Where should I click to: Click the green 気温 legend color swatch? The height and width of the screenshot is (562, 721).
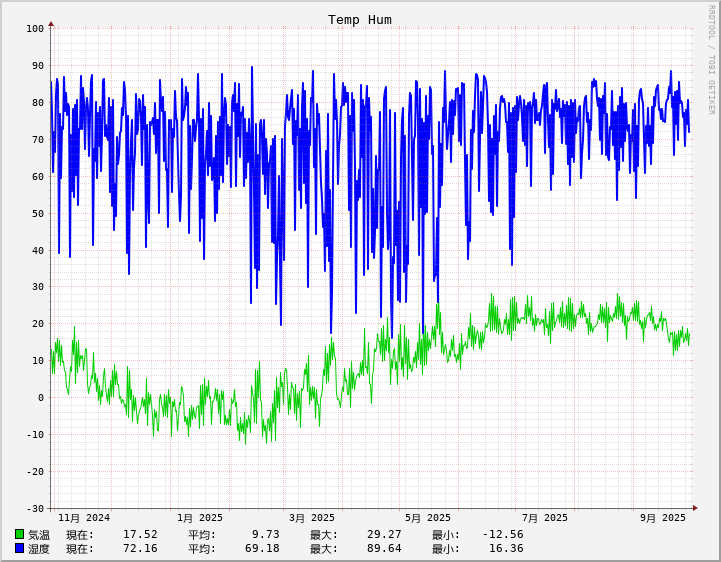pos(19,534)
